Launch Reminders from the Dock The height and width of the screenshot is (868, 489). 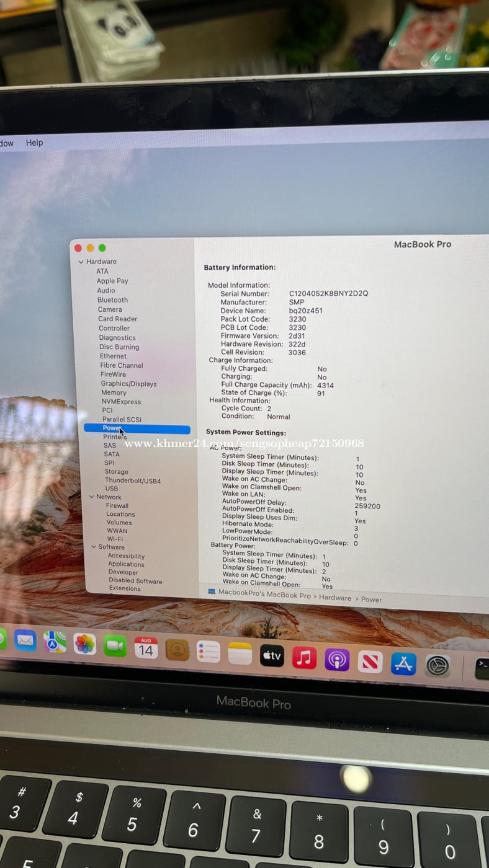pos(209,652)
